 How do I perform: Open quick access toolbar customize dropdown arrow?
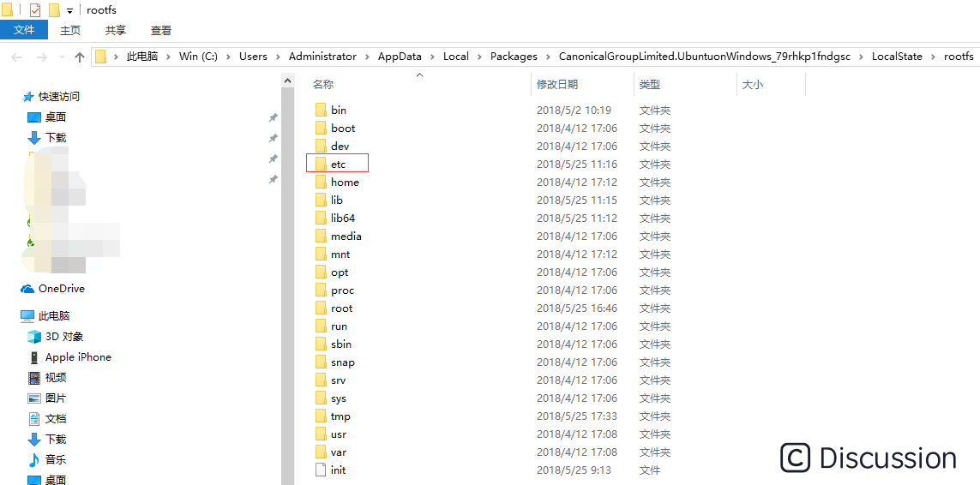pos(69,10)
